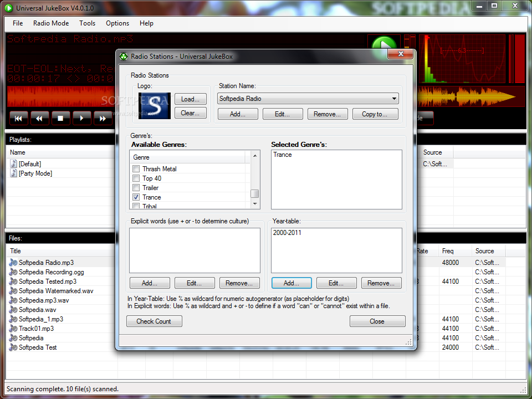
Task: Click inside the Explicit words list box
Action: (195, 250)
